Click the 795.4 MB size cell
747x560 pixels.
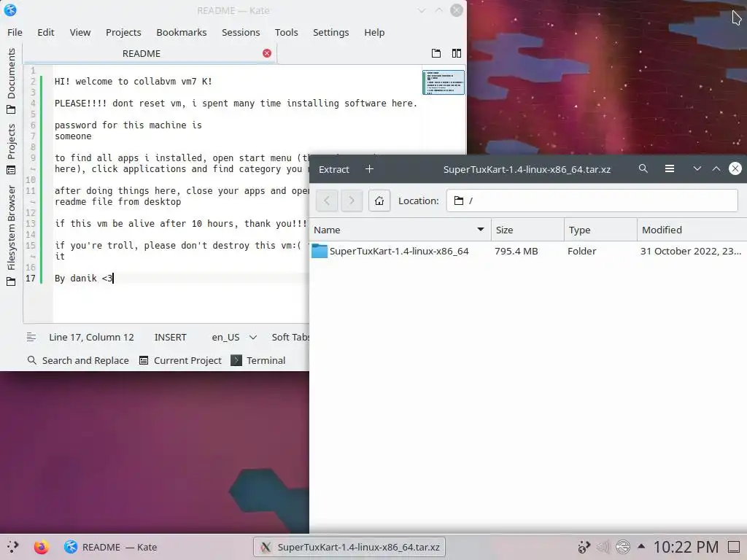(x=516, y=251)
